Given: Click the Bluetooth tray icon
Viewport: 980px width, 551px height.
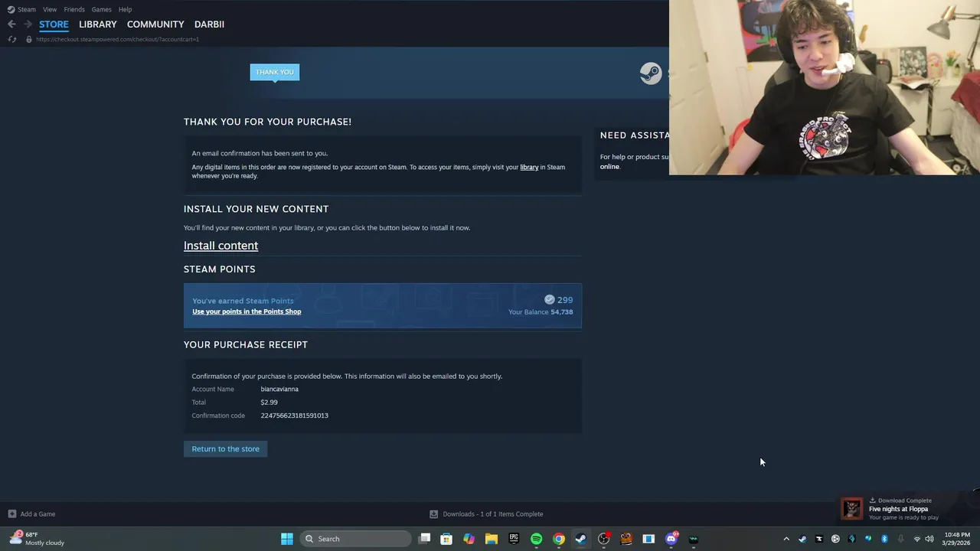Looking at the screenshot, I should [x=884, y=539].
